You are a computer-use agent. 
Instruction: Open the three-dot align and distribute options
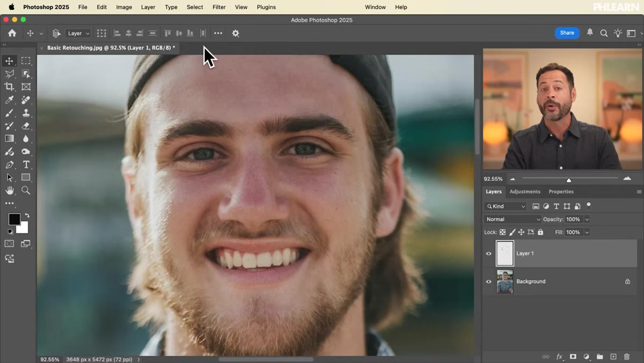pyautogui.click(x=218, y=33)
